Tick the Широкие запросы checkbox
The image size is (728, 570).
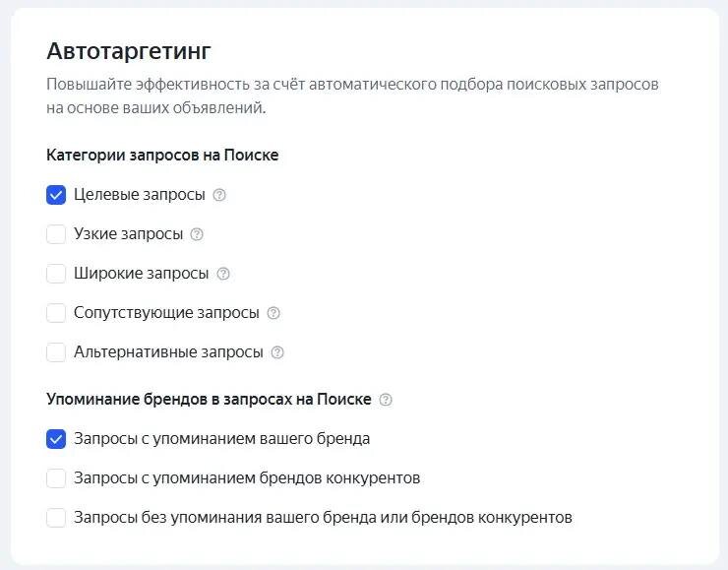56,274
